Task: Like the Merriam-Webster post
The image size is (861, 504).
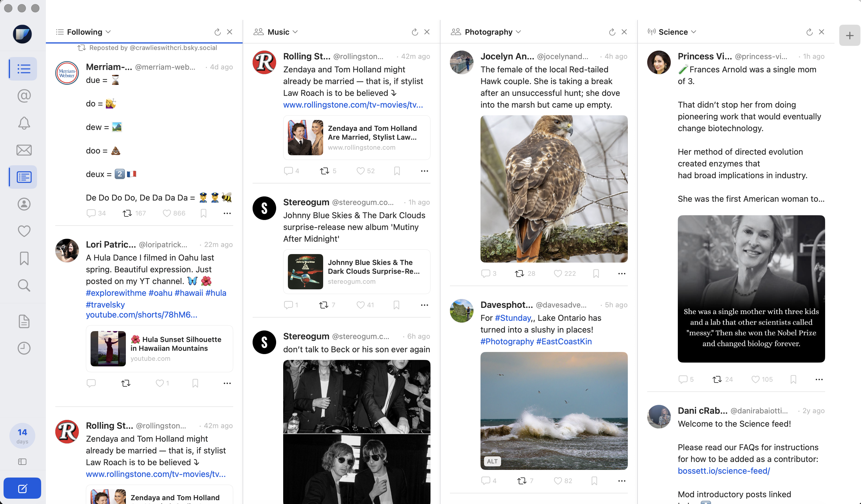Action: tap(167, 213)
